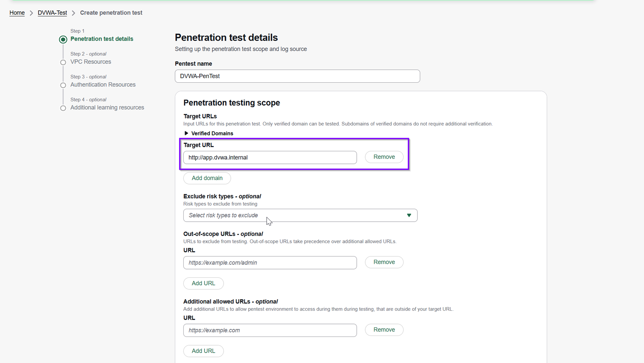Click the Additional learning resources step circle

pos(63,108)
